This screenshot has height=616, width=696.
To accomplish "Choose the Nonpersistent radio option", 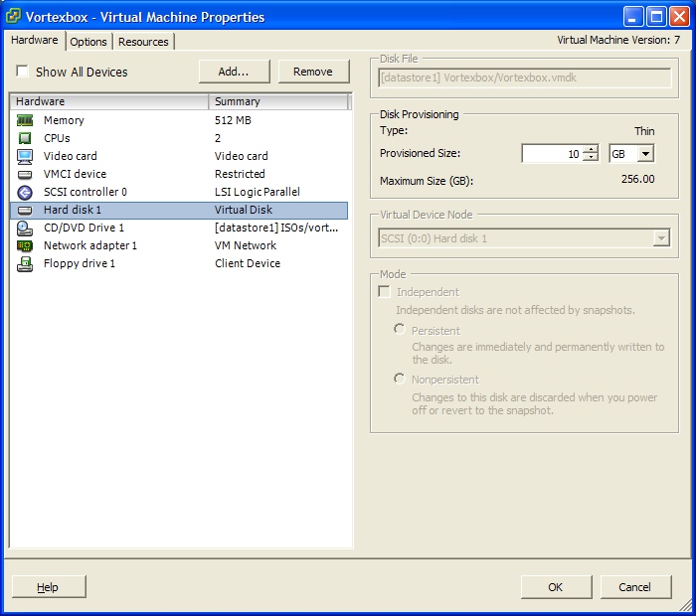I will click(400, 379).
